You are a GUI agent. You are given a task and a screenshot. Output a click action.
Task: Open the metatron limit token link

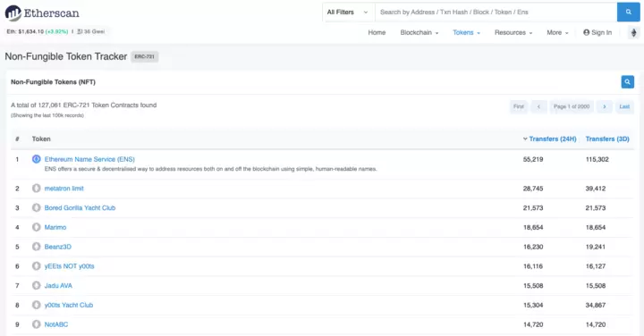64,189
